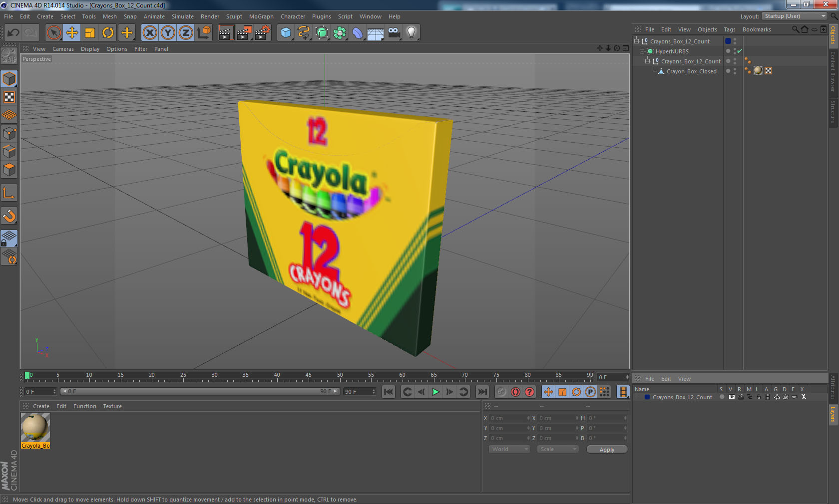The image size is (839, 504).
Task: Open the Layout Startup (User) dropdown
Action: (795, 16)
